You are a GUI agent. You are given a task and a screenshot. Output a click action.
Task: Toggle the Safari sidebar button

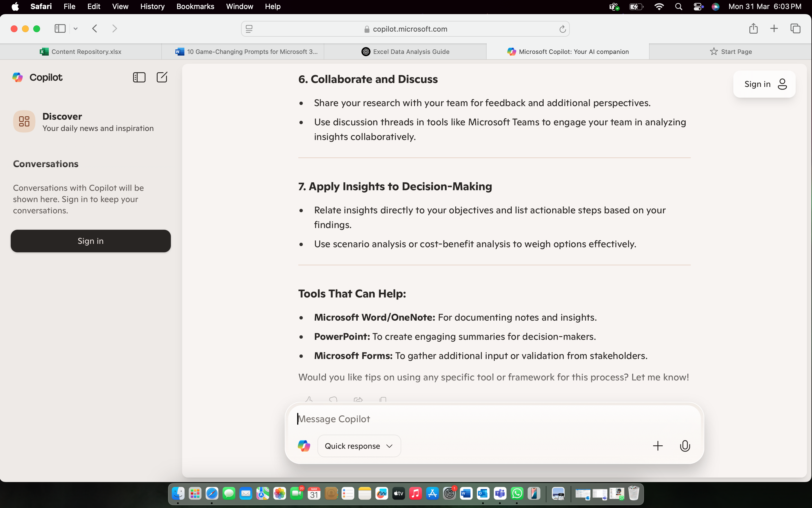point(60,29)
